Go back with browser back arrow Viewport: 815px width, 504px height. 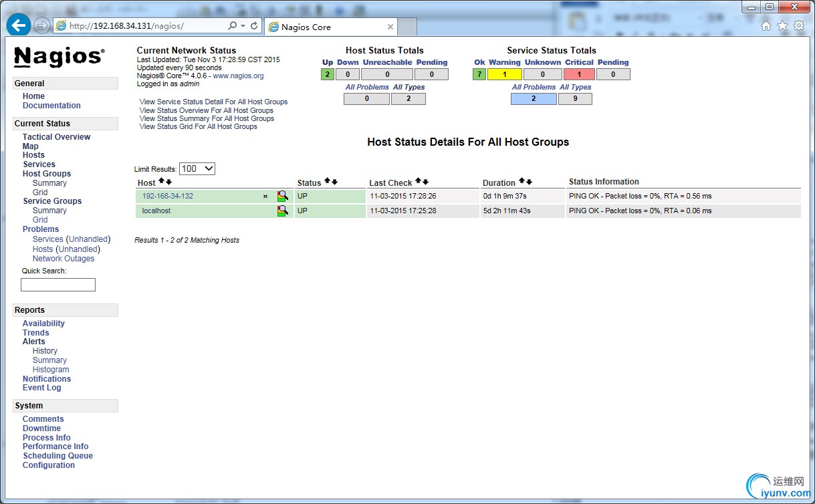pyautogui.click(x=18, y=25)
